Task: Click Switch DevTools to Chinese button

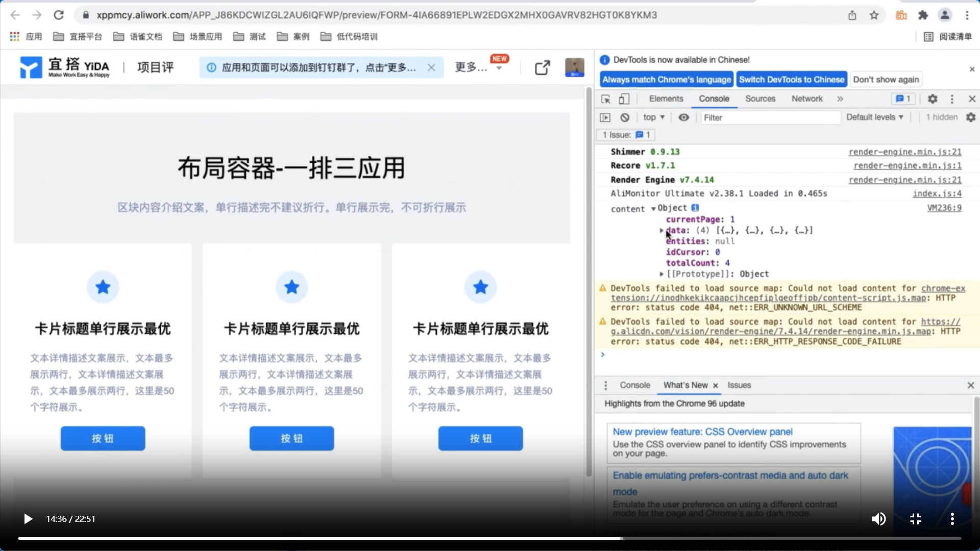Action: (791, 80)
